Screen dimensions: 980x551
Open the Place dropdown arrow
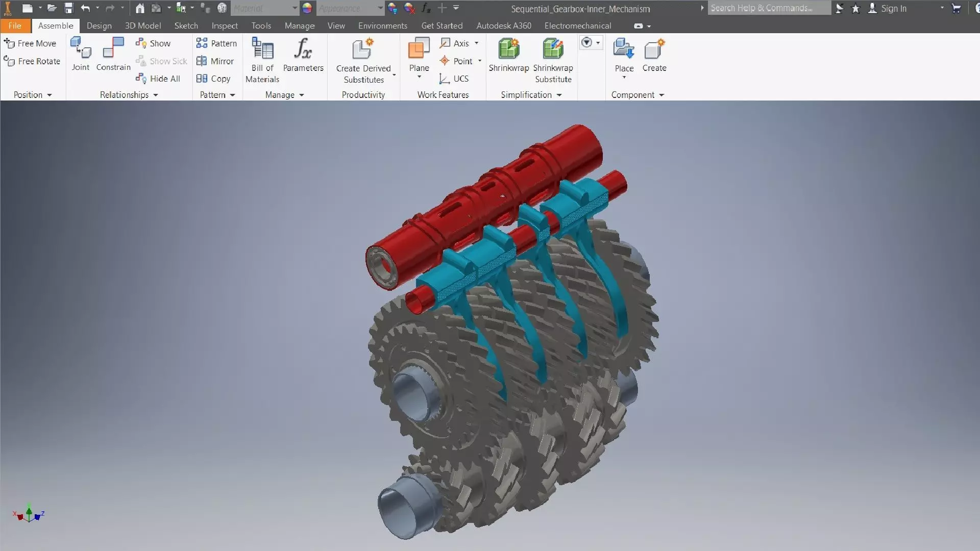624,78
